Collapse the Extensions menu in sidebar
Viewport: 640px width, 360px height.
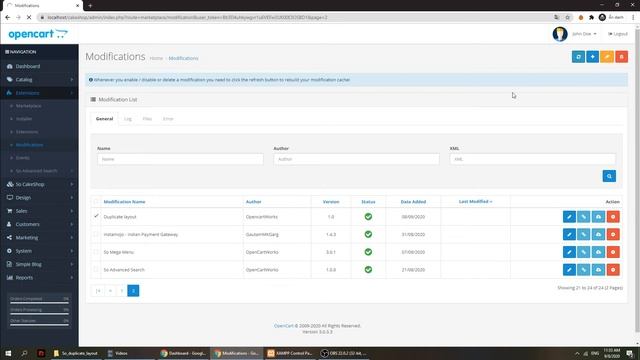(39, 93)
